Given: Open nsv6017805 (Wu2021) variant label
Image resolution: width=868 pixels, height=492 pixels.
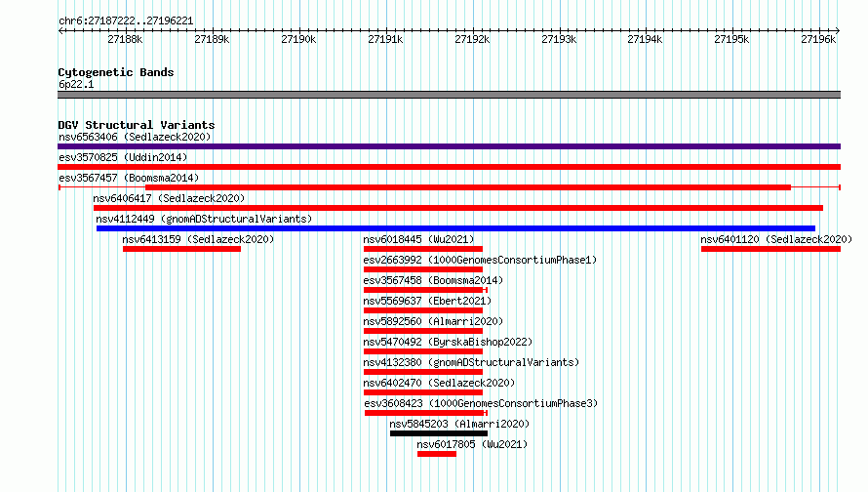Looking at the screenshot, I should pos(472,444).
